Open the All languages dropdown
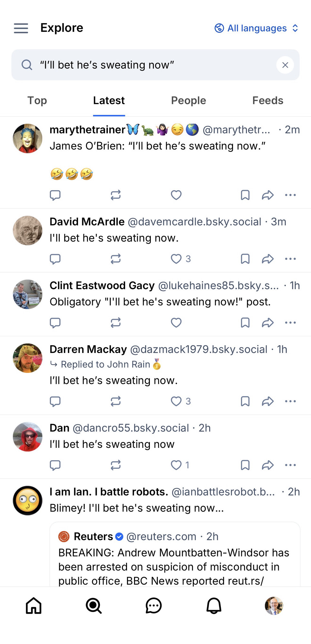 (x=257, y=28)
